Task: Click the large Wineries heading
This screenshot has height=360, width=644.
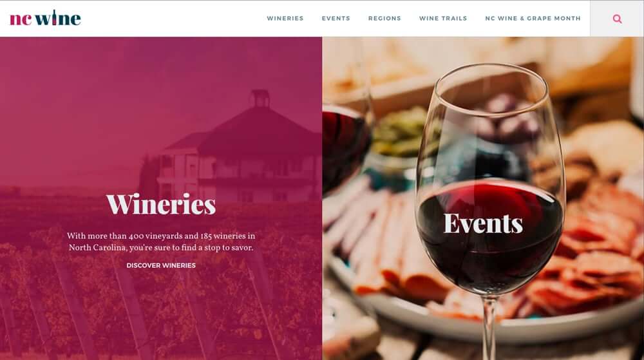Action: (161, 204)
